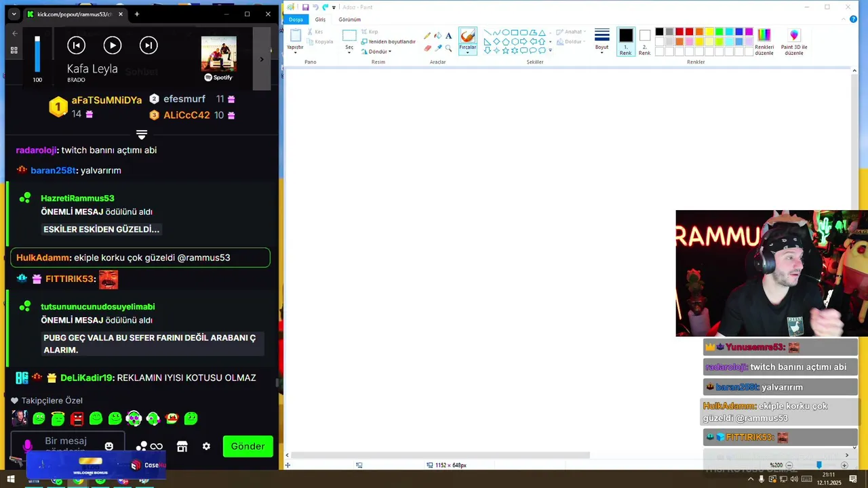Screen dimensions: 868x488
Task: Pick the yellow color swatch in Paint palette
Action: point(709,32)
